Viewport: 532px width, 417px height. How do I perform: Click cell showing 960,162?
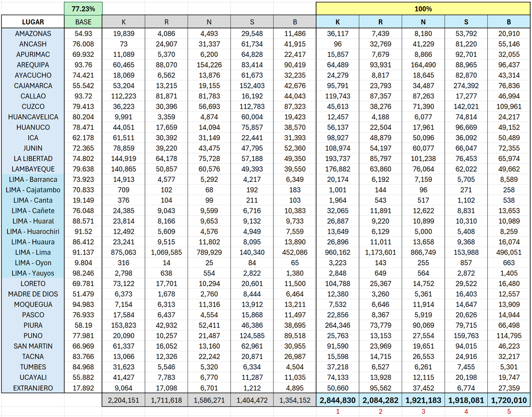click(x=338, y=252)
